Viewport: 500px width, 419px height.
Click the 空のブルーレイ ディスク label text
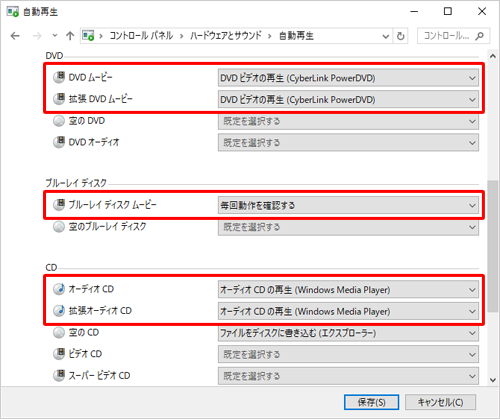107,227
